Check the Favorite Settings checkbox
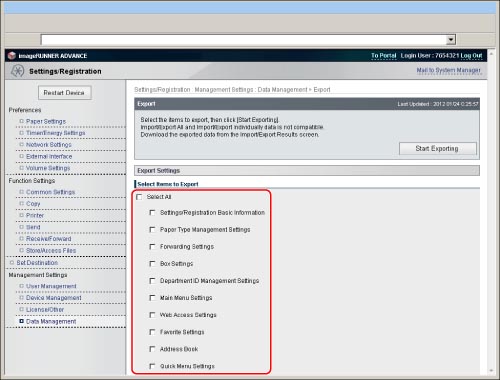500x380 pixels. coord(152,332)
